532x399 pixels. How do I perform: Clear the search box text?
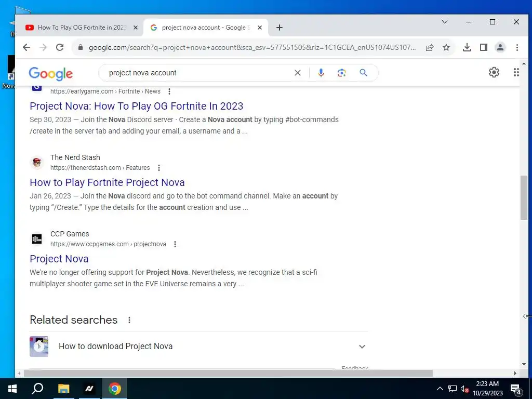pos(298,73)
